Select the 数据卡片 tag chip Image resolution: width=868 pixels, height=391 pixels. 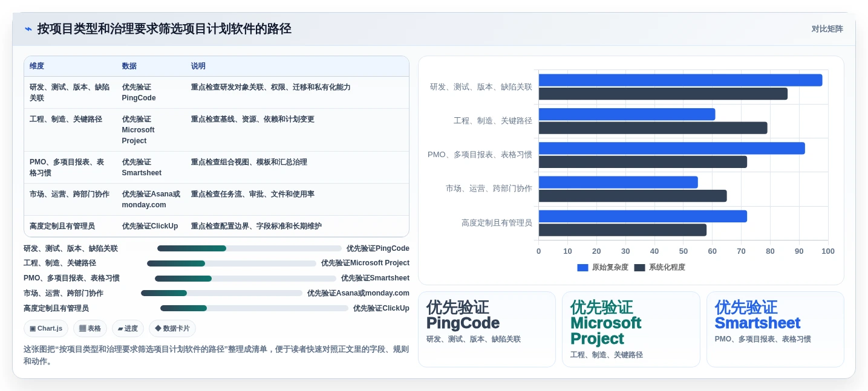click(x=172, y=329)
